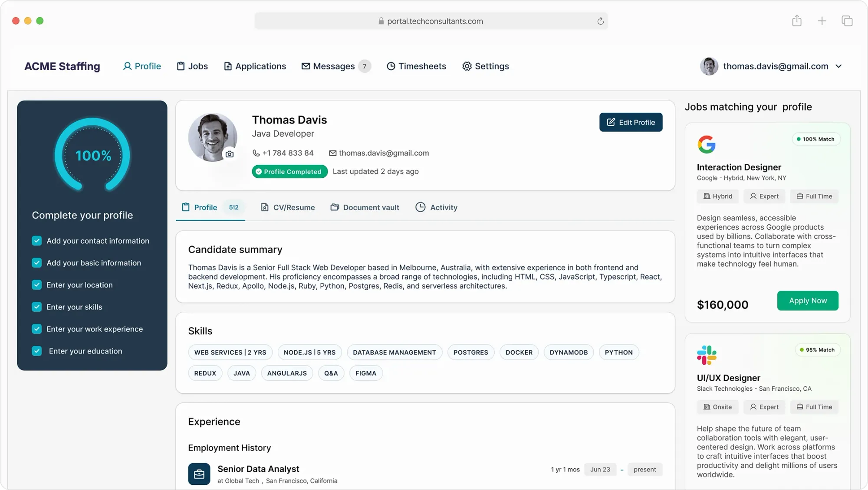Click the Profile Completed status badge
Viewport: 868px width, 490px height.
click(x=289, y=171)
